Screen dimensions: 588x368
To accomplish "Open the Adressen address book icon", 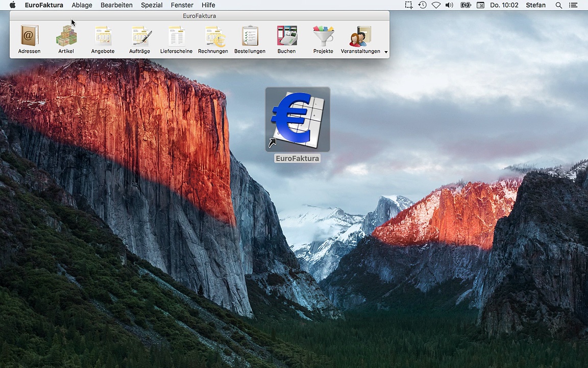I will coord(29,36).
